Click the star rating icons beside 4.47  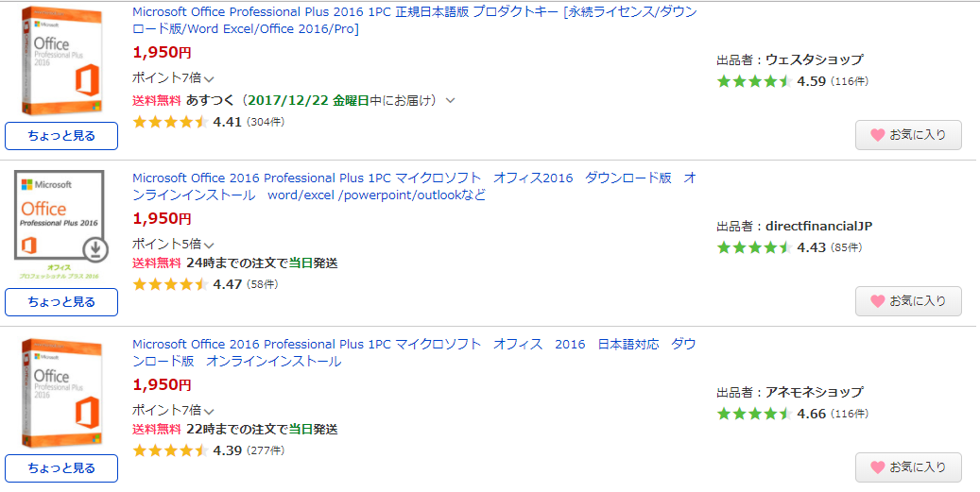[170, 284]
